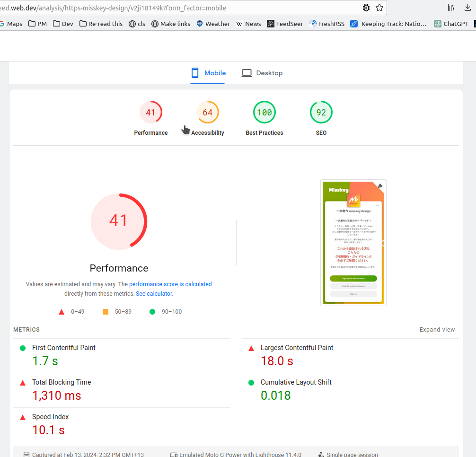Open the FeedSeer bookmark
Viewport: 476px width, 457px height.
tap(285, 24)
